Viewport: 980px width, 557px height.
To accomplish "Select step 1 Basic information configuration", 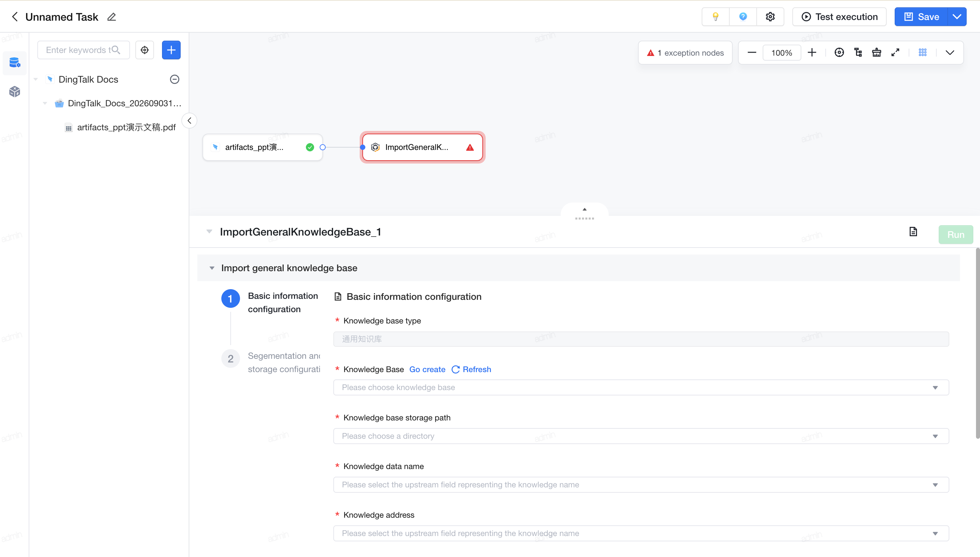I will click(x=270, y=302).
